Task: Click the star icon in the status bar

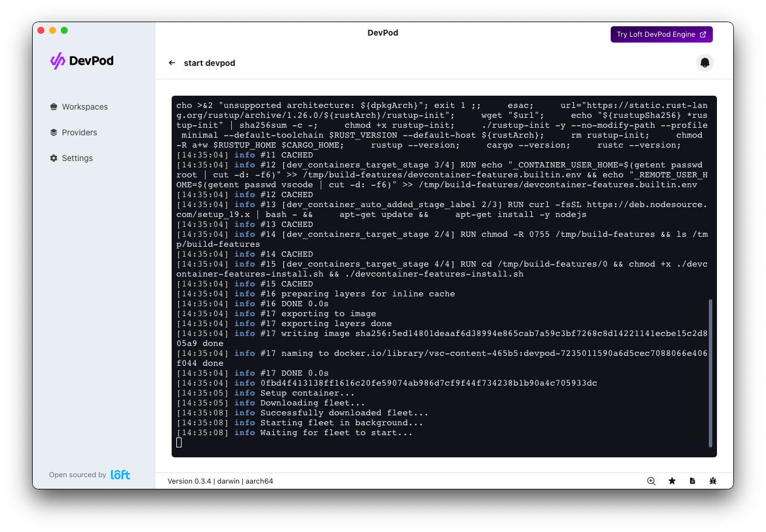Action: pos(671,481)
